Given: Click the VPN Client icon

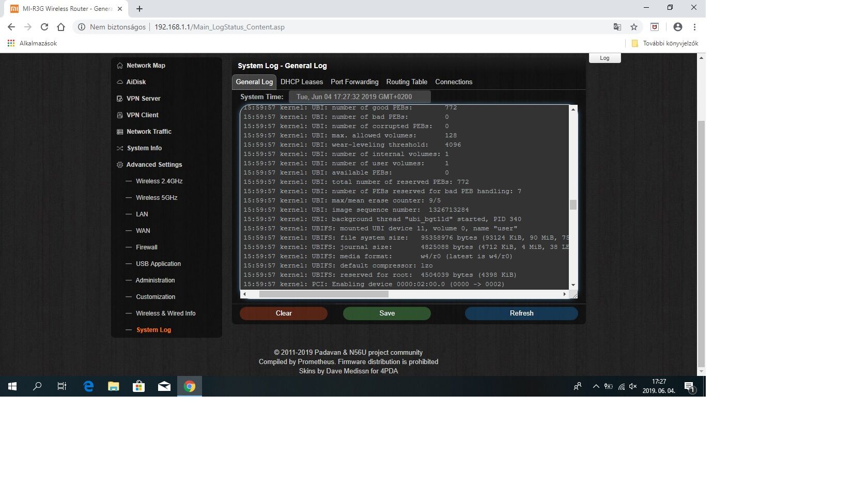Looking at the screenshot, I should (x=120, y=115).
